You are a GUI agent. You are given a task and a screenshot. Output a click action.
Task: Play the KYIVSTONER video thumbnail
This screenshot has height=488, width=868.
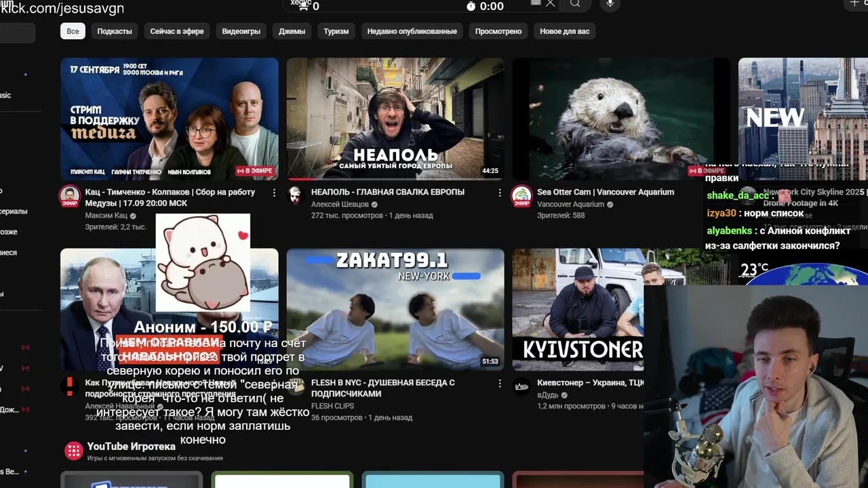(578, 309)
